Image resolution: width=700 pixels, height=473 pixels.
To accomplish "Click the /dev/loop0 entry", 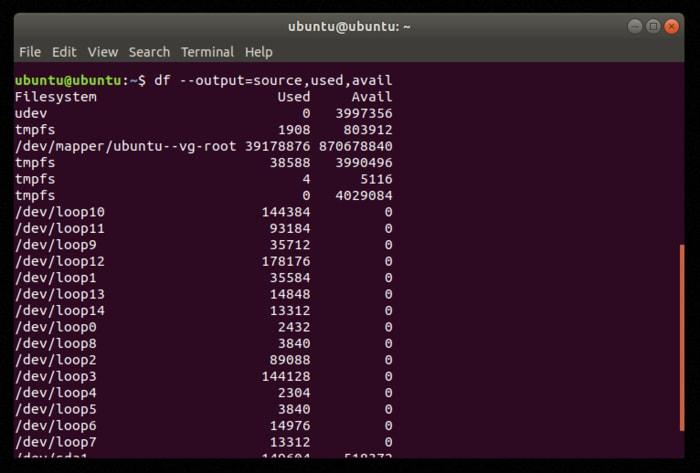I will tap(55, 327).
